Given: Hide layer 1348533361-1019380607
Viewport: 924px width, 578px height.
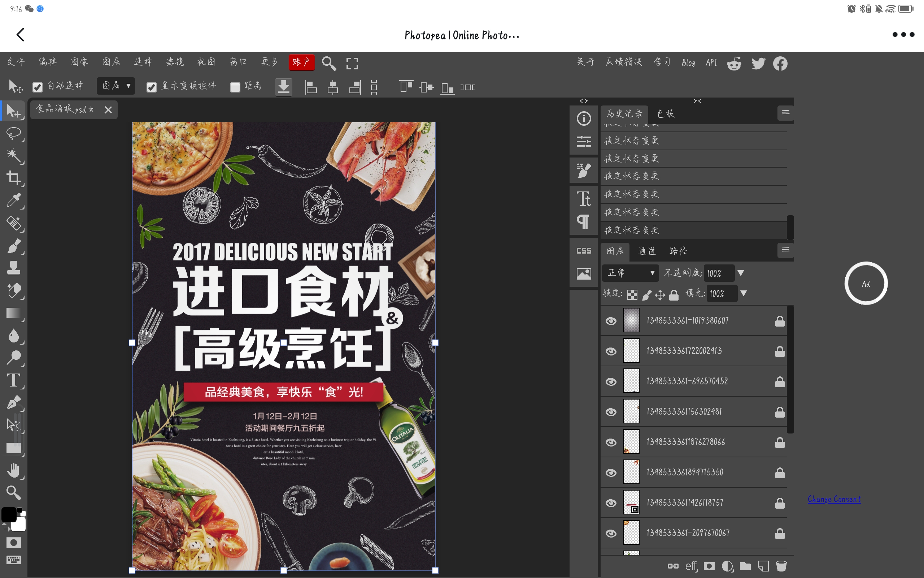Looking at the screenshot, I should [611, 321].
